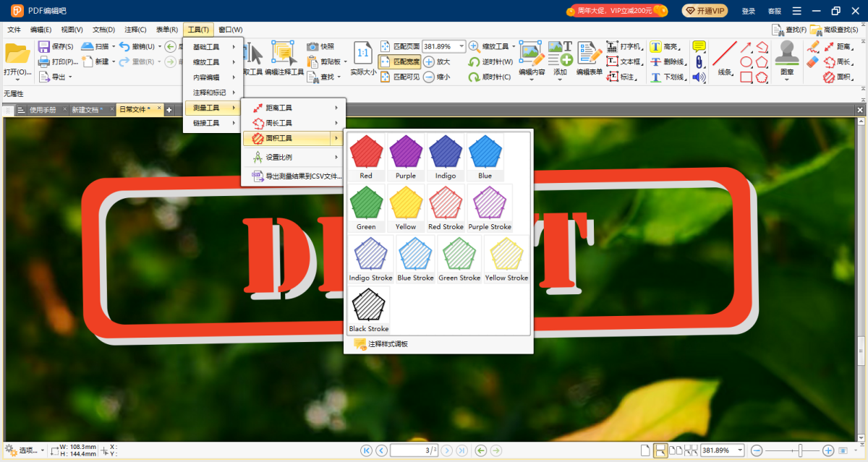Click the paperclip attachment icon
This screenshot has height=462, width=868.
(x=699, y=61)
